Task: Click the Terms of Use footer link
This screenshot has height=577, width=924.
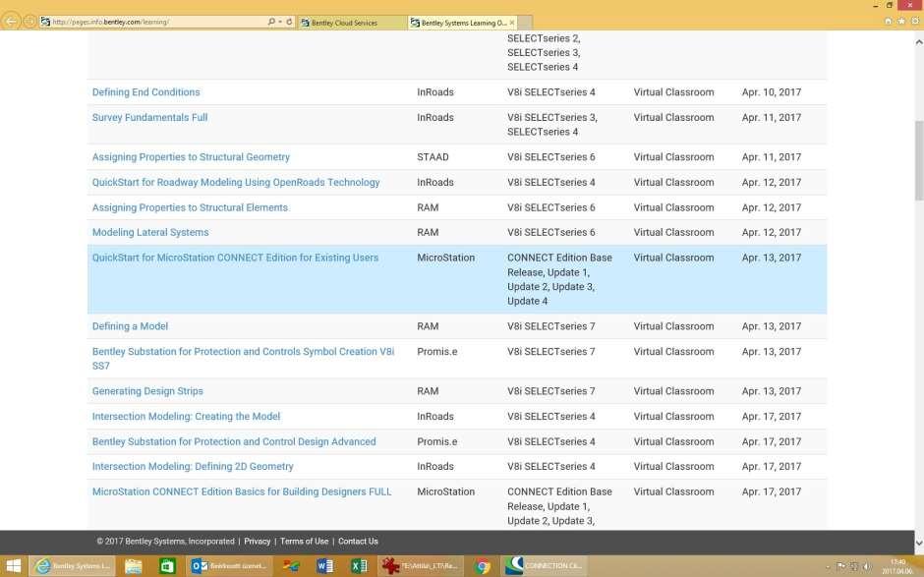Action: pyautogui.click(x=304, y=541)
